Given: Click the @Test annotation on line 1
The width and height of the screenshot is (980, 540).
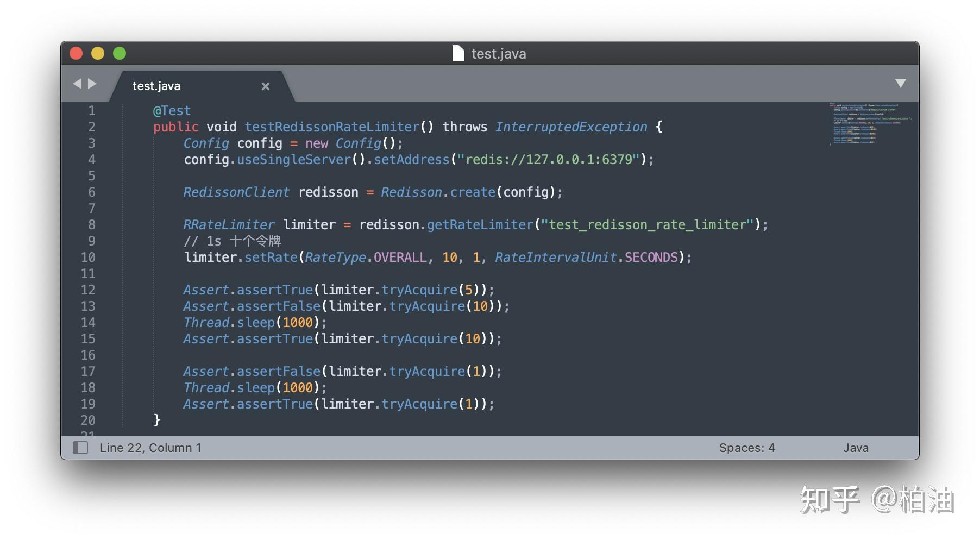Looking at the screenshot, I should [x=172, y=111].
